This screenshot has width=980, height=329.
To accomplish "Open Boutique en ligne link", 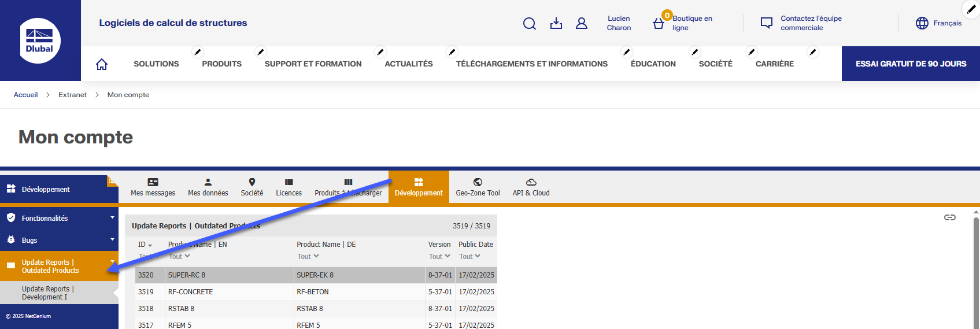I will [692, 23].
